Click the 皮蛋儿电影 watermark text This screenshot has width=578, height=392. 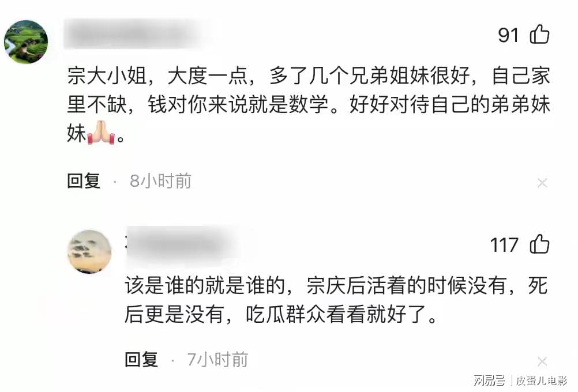pyautogui.click(x=541, y=380)
